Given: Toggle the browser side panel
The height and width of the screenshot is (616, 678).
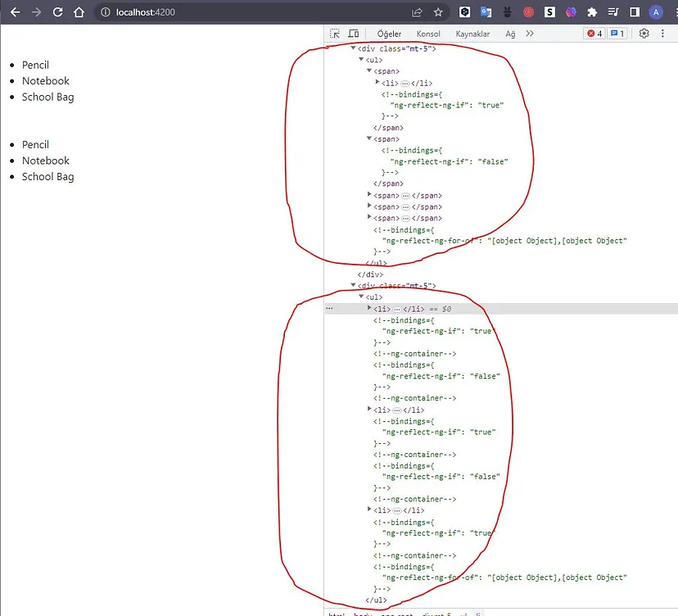Looking at the screenshot, I should point(635,12).
